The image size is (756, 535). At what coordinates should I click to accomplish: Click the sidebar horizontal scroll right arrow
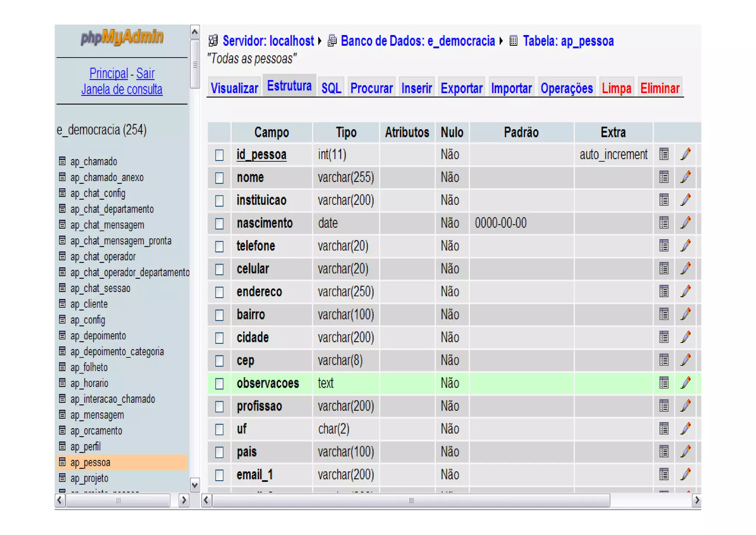tap(183, 500)
